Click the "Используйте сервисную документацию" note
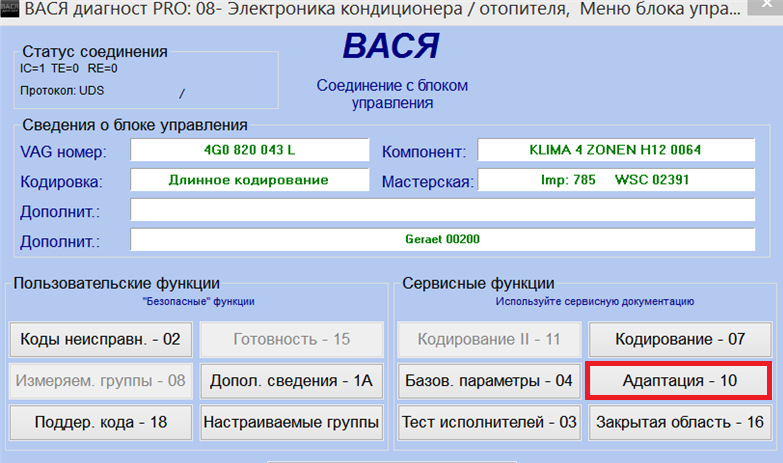This screenshot has height=463, width=783. click(x=595, y=302)
